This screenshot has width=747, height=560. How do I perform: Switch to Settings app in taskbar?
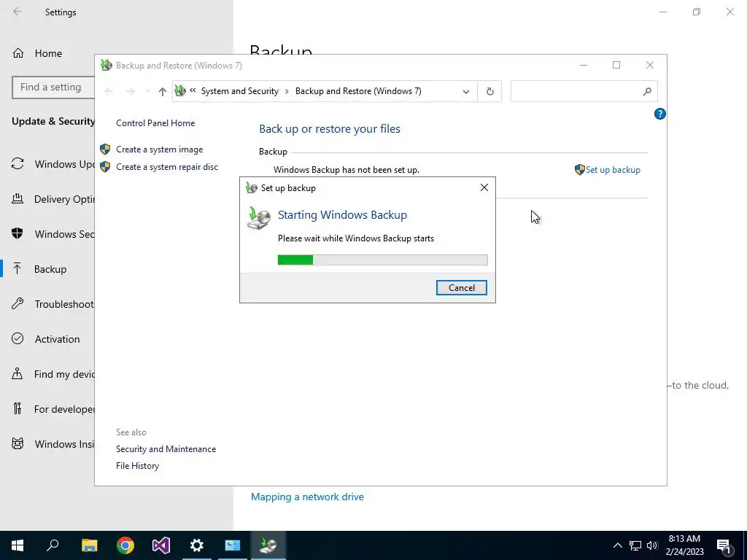197,545
